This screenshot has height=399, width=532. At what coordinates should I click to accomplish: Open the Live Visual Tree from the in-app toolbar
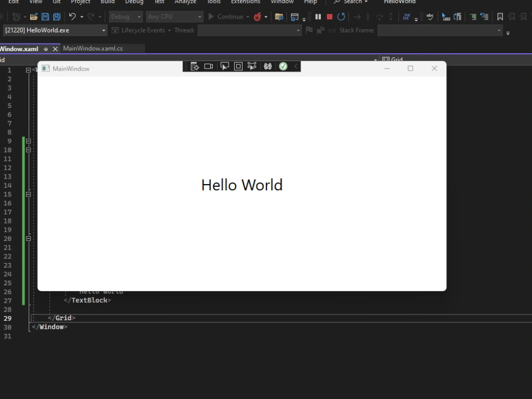[x=195, y=66]
